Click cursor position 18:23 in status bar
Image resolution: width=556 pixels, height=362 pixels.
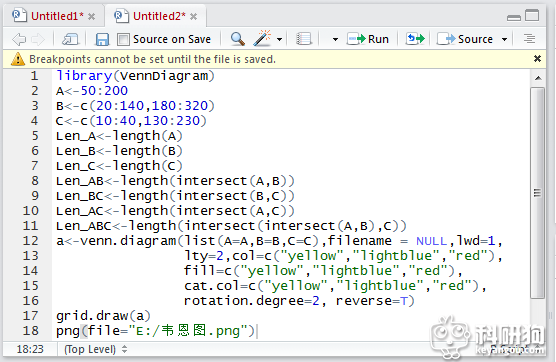(30, 349)
